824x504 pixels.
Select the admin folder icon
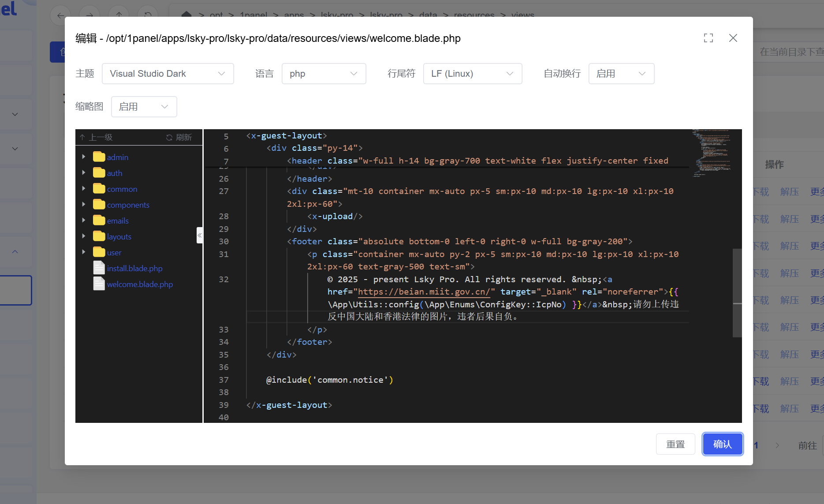point(99,157)
